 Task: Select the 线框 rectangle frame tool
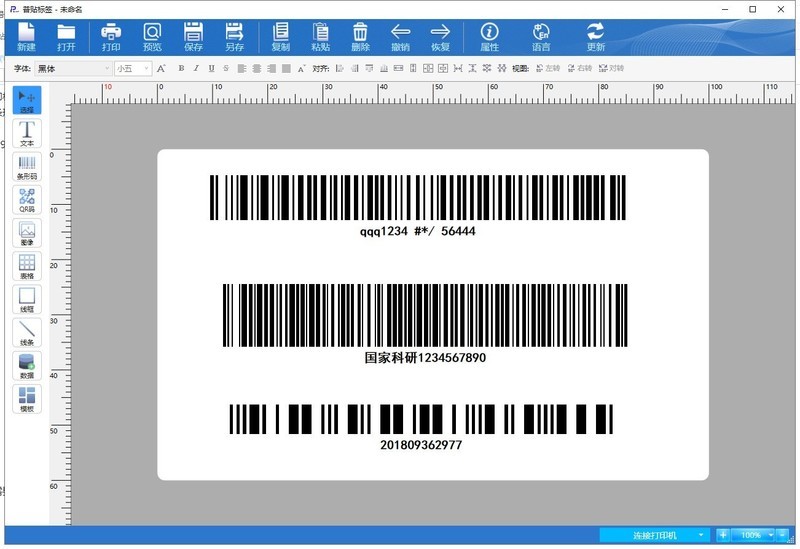coord(27,299)
